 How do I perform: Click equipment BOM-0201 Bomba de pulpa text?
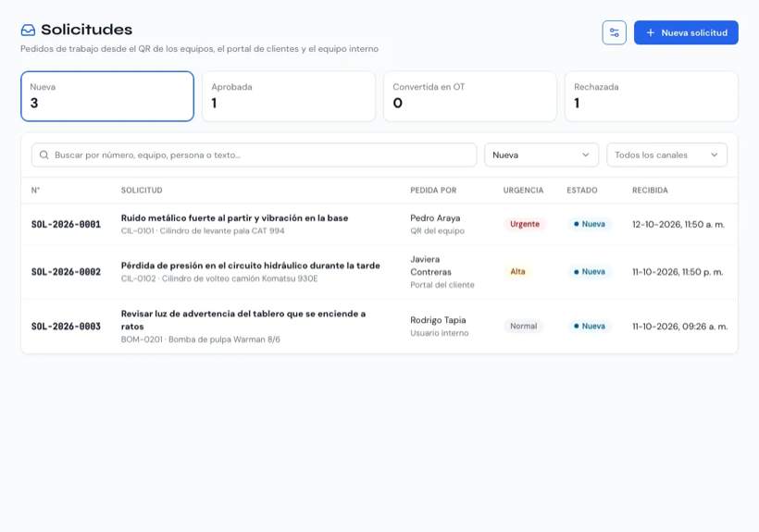point(201,340)
